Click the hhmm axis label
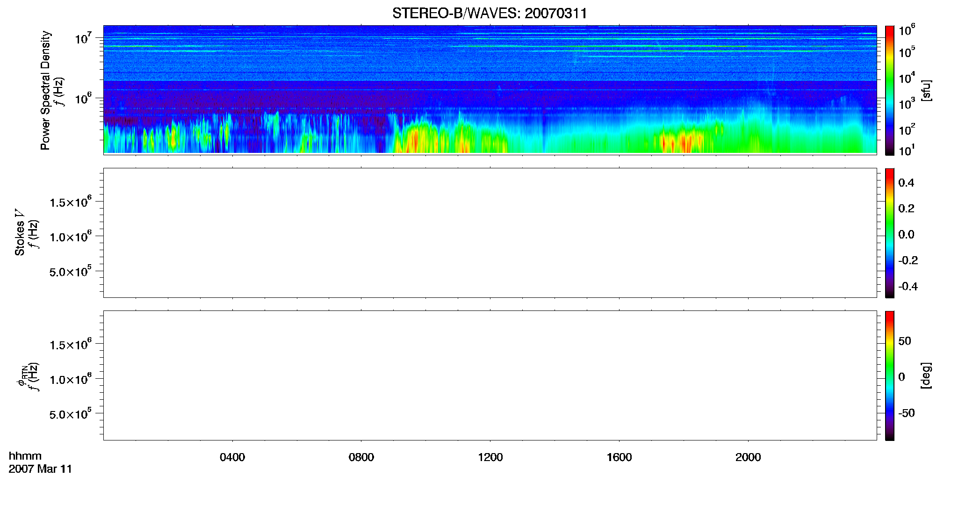Image resolution: width=980 pixels, height=505 pixels. [25, 456]
